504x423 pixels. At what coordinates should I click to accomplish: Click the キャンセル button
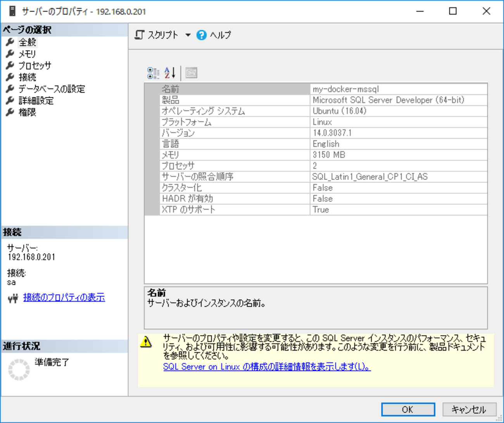[x=469, y=409]
